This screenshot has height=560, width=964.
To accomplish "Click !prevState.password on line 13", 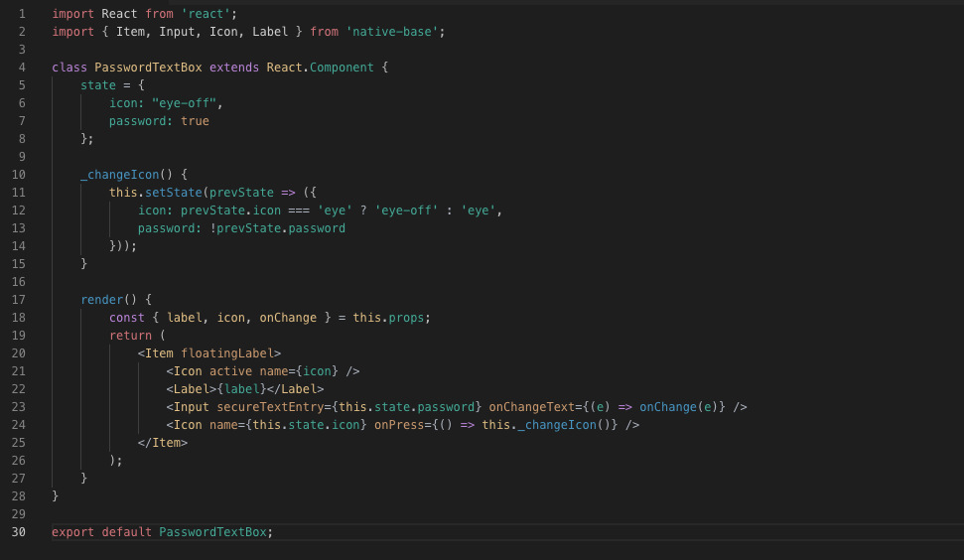I will [277, 228].
